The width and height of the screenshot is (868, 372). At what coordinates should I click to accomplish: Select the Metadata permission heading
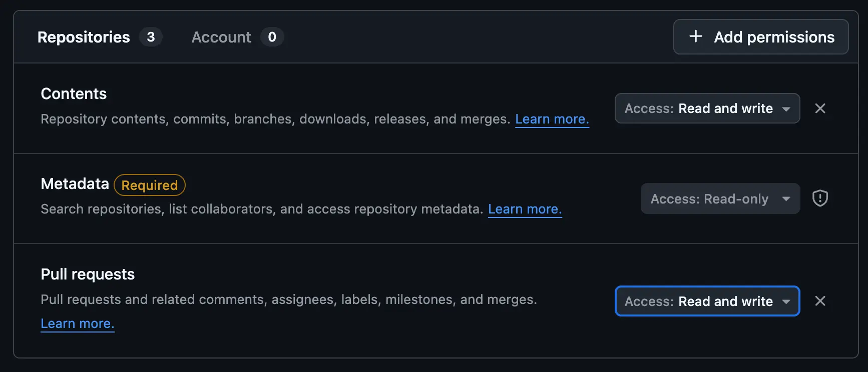75,184
